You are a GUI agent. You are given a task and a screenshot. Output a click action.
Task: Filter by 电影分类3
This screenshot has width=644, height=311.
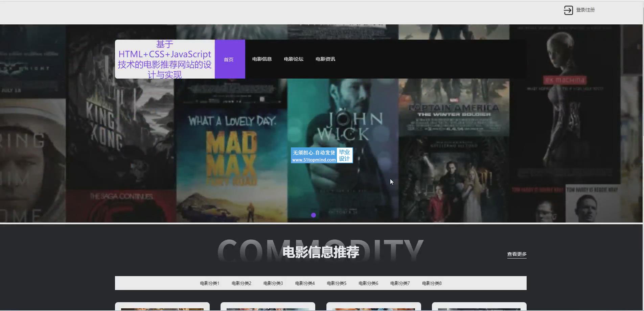click(273, 283)
